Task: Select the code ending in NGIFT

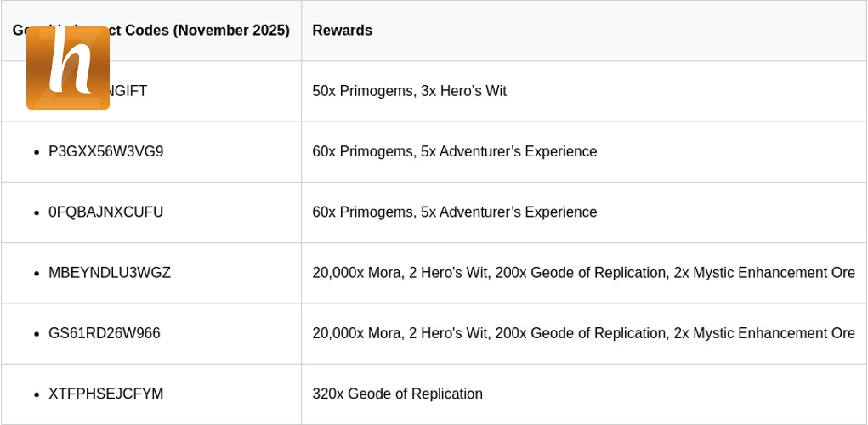Action: [x=128, y=91]
